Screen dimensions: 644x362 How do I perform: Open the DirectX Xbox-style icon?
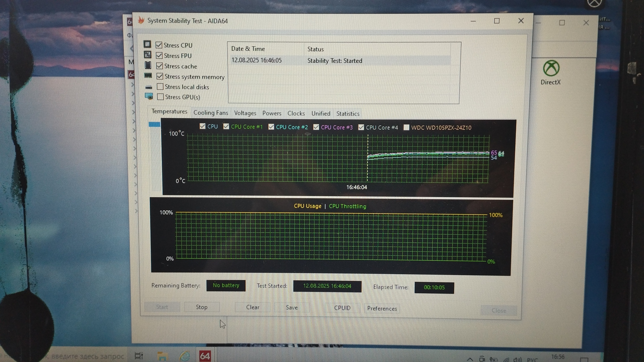pyautogui.click(x=551, y=69)
